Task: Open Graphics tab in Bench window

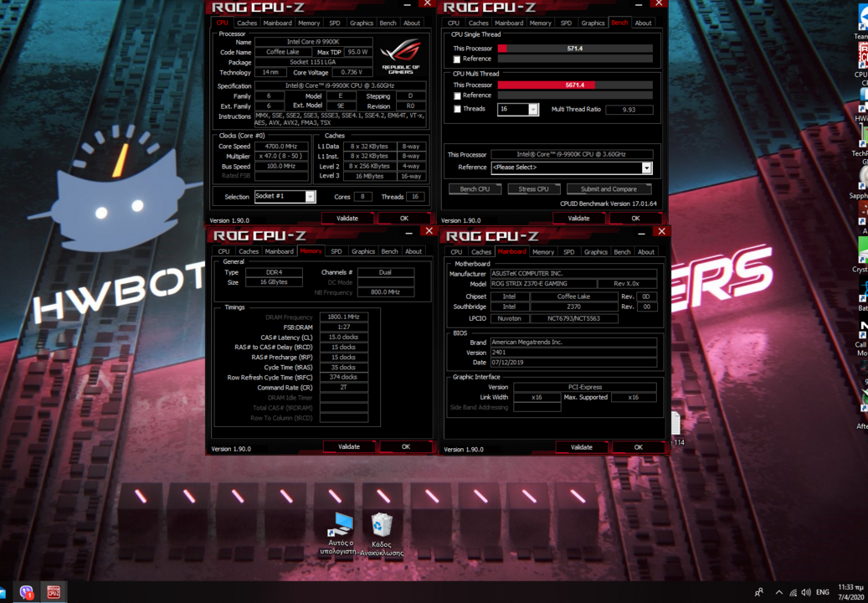Action: tap(593, 23)
